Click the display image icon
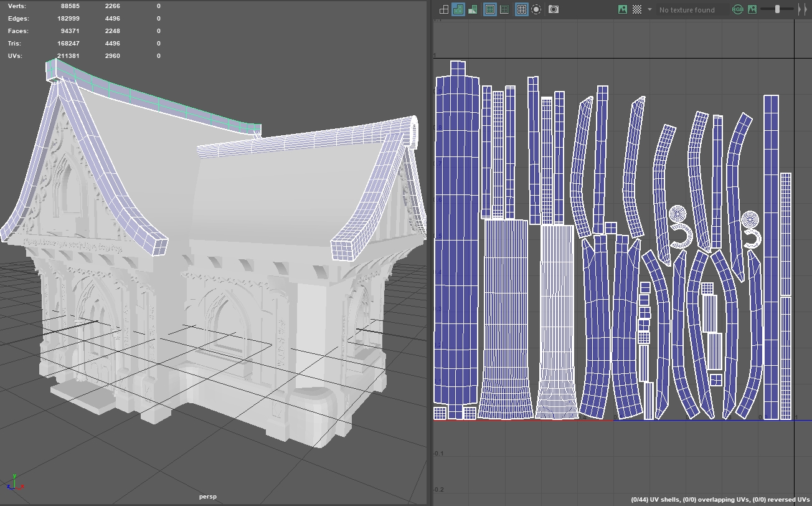 point(622,9)
